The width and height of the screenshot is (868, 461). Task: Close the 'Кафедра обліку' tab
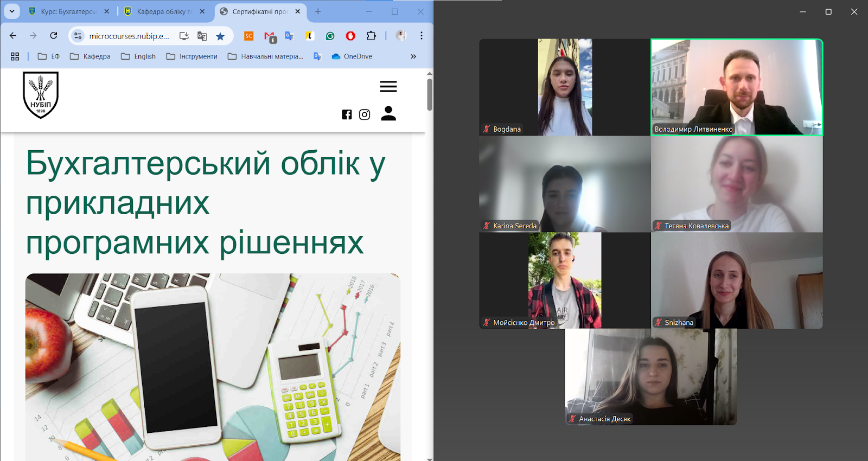[x=202, y=11]
